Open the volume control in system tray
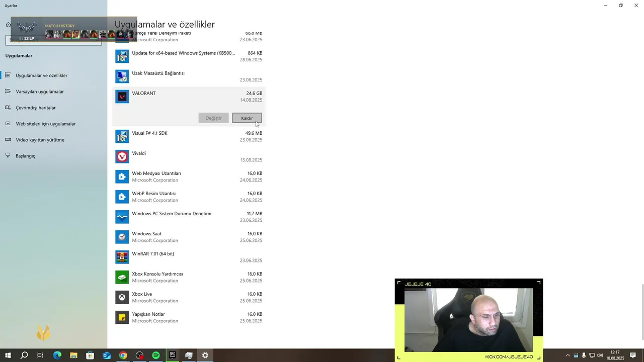 pos(600,355)
